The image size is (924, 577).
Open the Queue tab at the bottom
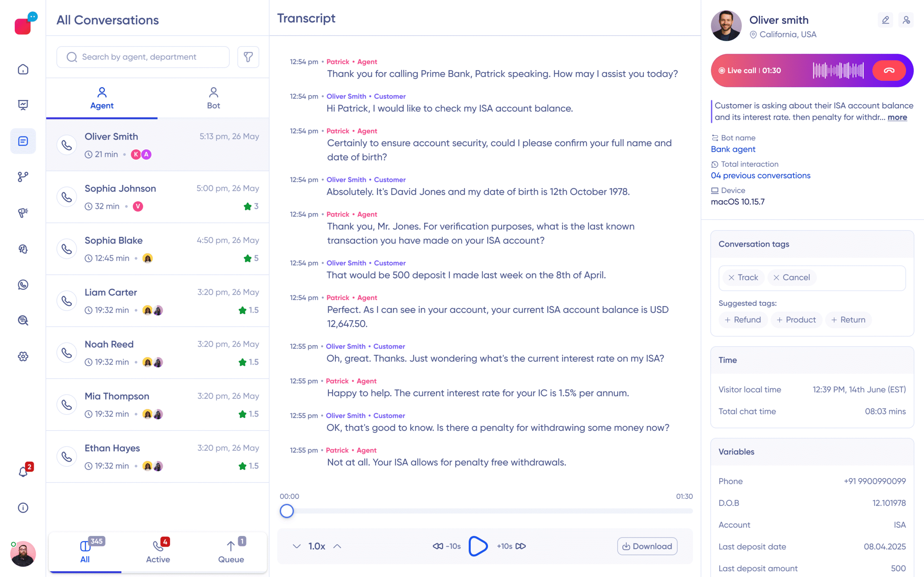pyautogui.click(x=231, y=551)
